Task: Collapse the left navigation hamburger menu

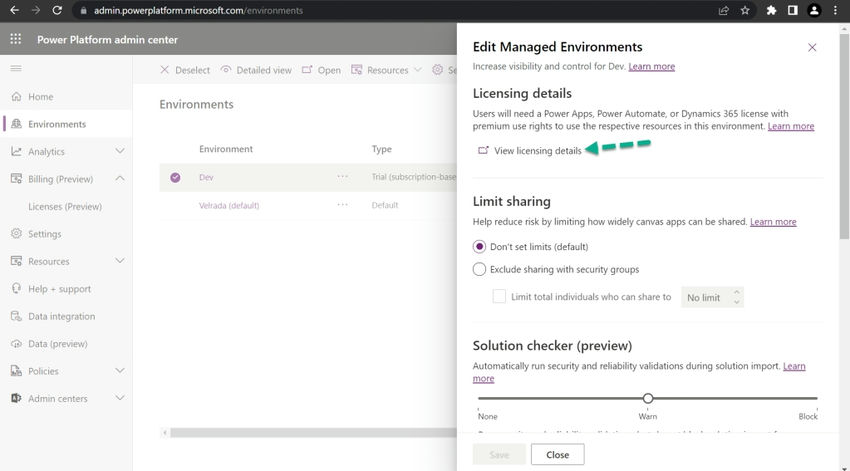Action: [15, 68]
